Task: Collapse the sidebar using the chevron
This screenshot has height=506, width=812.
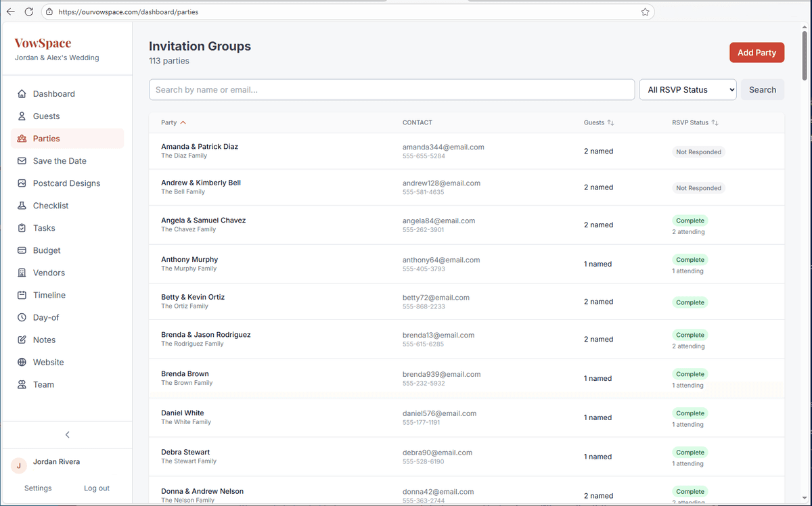Action: [x=67, y=434]
